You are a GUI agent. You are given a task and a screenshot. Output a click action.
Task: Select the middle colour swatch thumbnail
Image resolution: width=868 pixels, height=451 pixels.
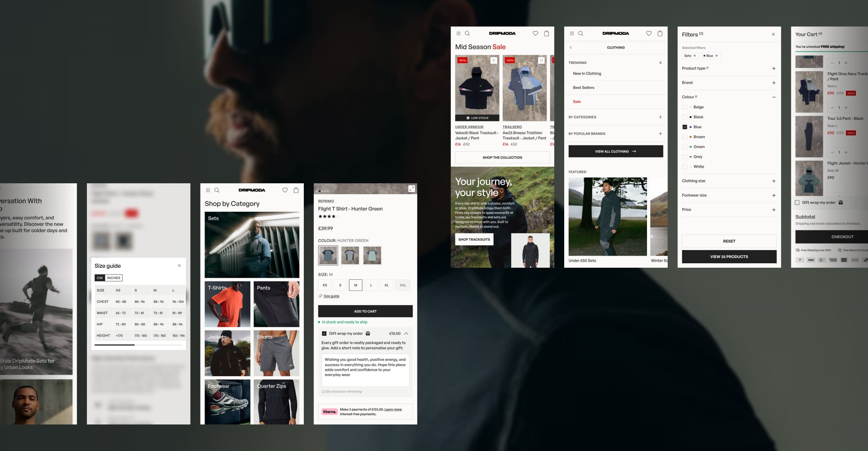(x=350, y=255)
